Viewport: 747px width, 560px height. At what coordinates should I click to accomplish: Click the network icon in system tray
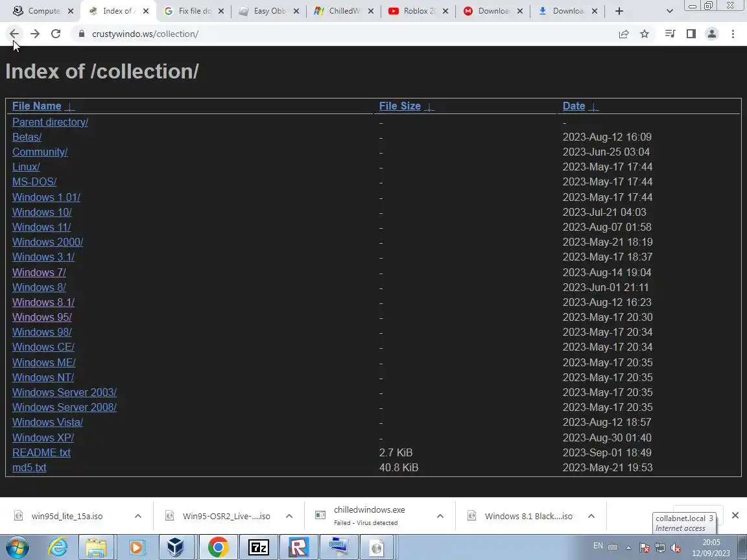pos(660,548)
